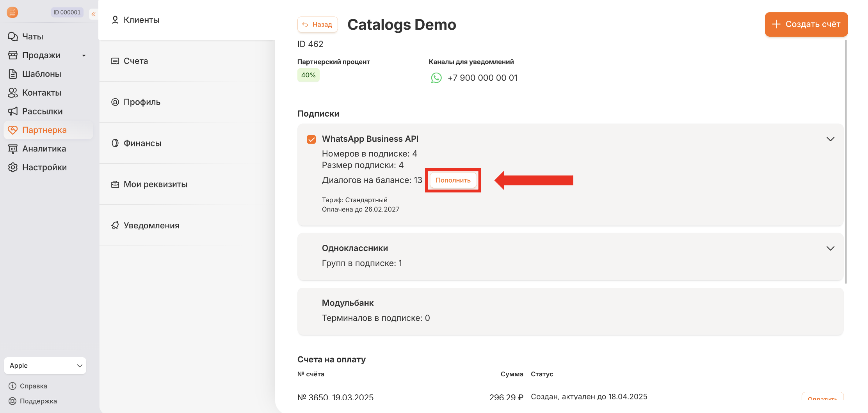
Task: Open Contacts using the people icon
Action: point(13,93)
